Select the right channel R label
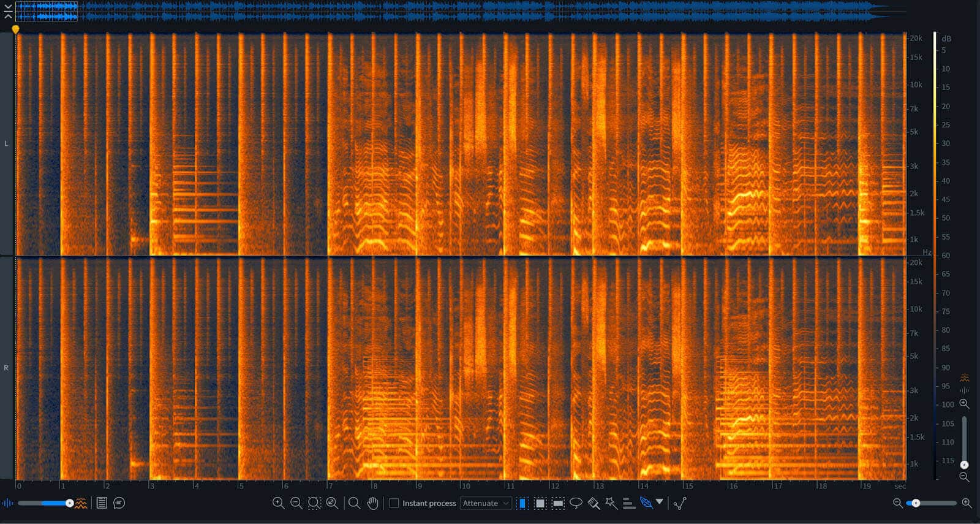 (6, 368)
